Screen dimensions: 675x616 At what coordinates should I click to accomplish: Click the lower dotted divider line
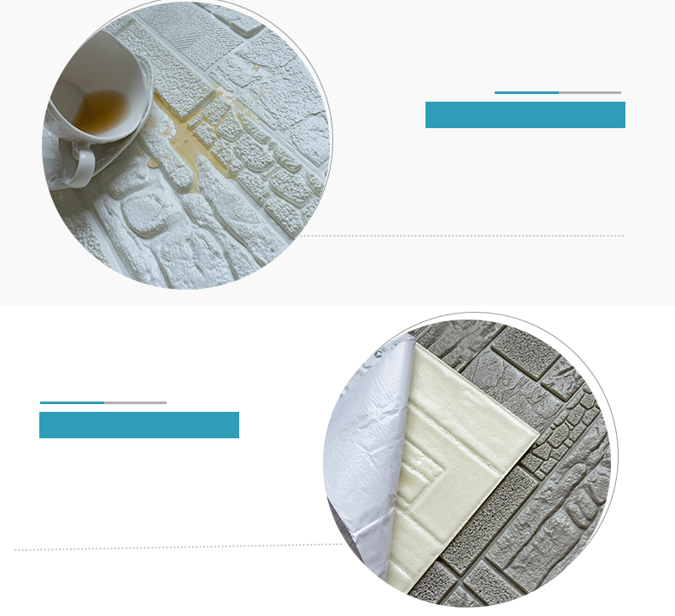pos(178,547)
